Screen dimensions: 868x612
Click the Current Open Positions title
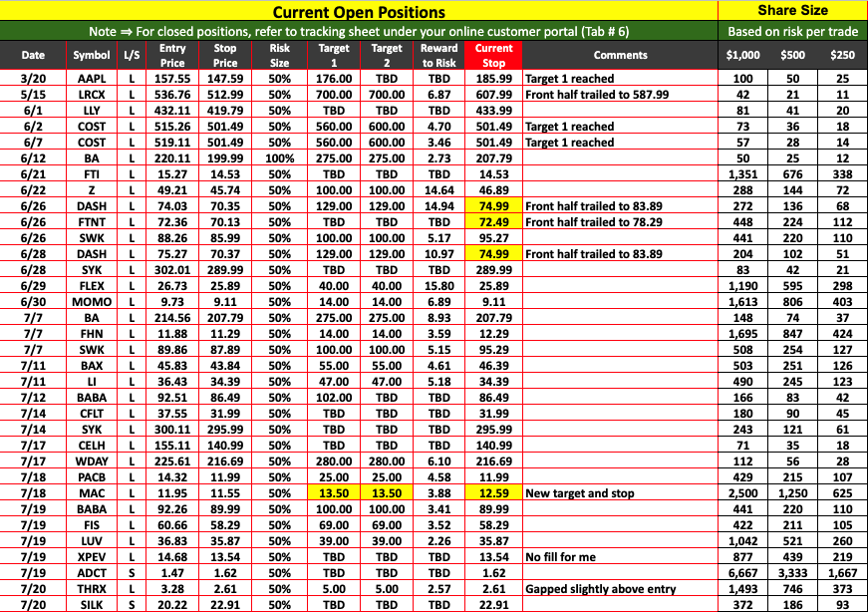(x=359, y=12)
